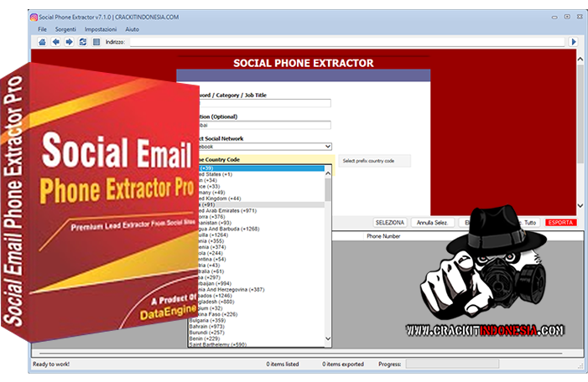Click the app icon in title bar
Screen dimensions: 588x382
(34, 17)
